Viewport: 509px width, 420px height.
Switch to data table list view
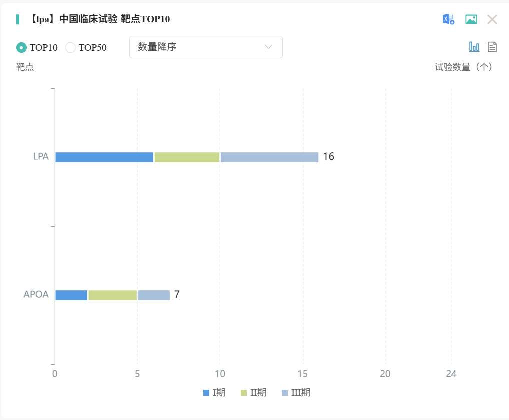click(492, 47)
